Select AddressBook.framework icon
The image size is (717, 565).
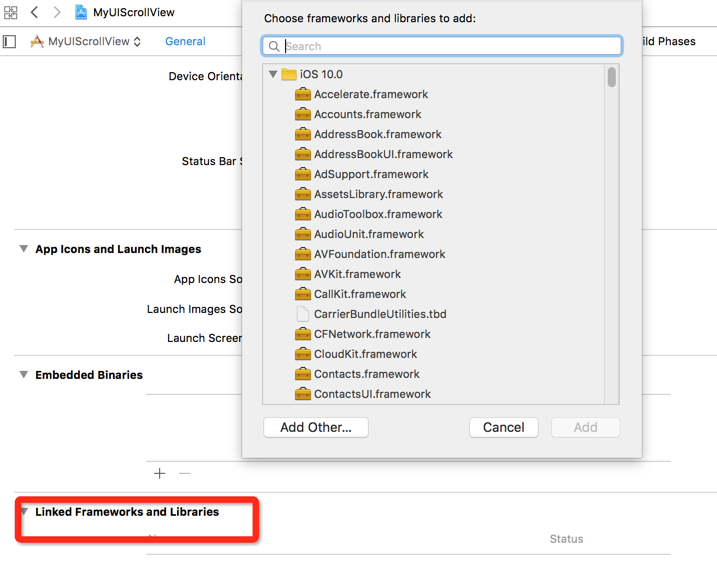[303, 134]
